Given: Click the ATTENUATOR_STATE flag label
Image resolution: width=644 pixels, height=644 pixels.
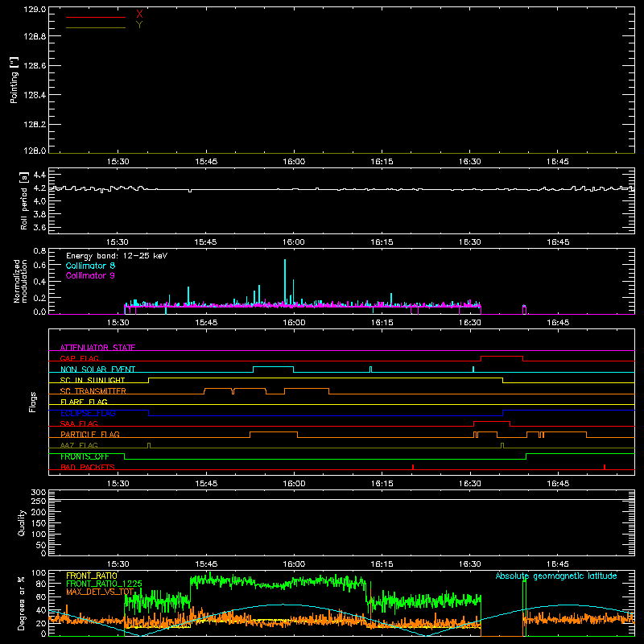Looking at the screenshot, I should pyautogui.click(x=97, y=348).
